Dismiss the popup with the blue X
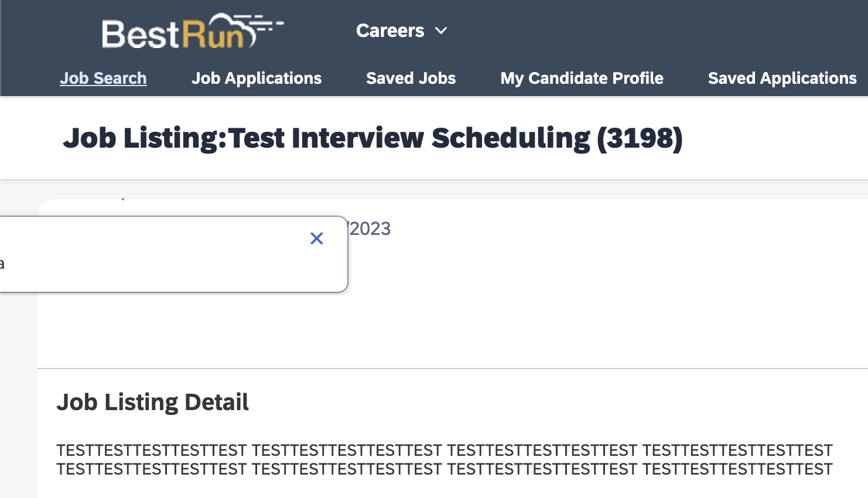Screen dimensions: 868x498 [317, 238]
